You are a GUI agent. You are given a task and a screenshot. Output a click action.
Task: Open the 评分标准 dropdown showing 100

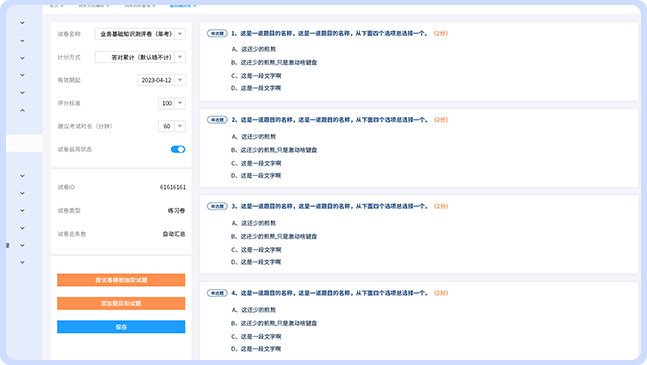(x=172, y=103)
